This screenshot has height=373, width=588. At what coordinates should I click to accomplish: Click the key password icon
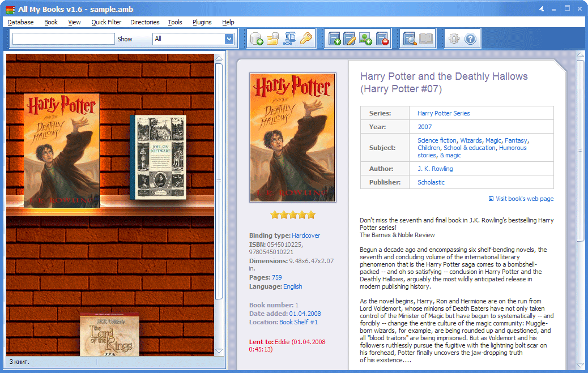tap(306, 38)
